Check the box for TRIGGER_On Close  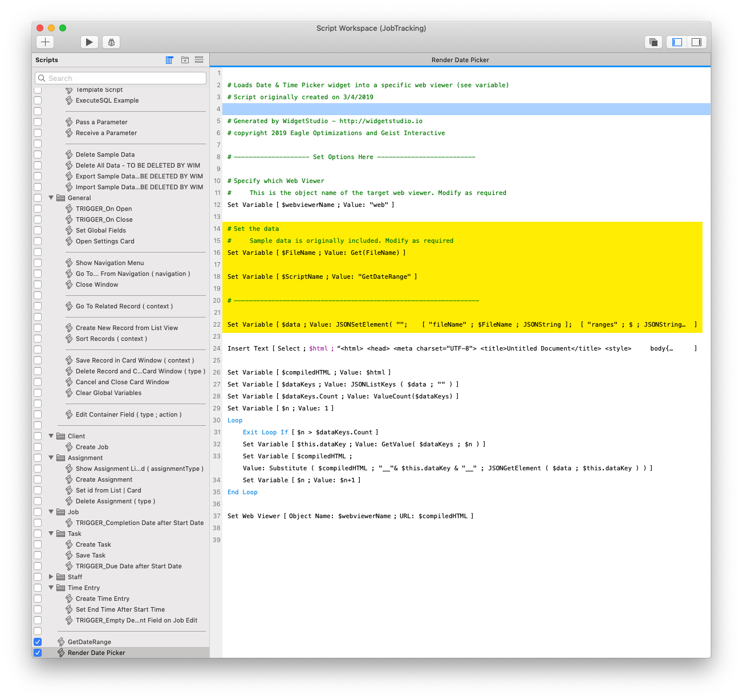[x=38, y=219]
